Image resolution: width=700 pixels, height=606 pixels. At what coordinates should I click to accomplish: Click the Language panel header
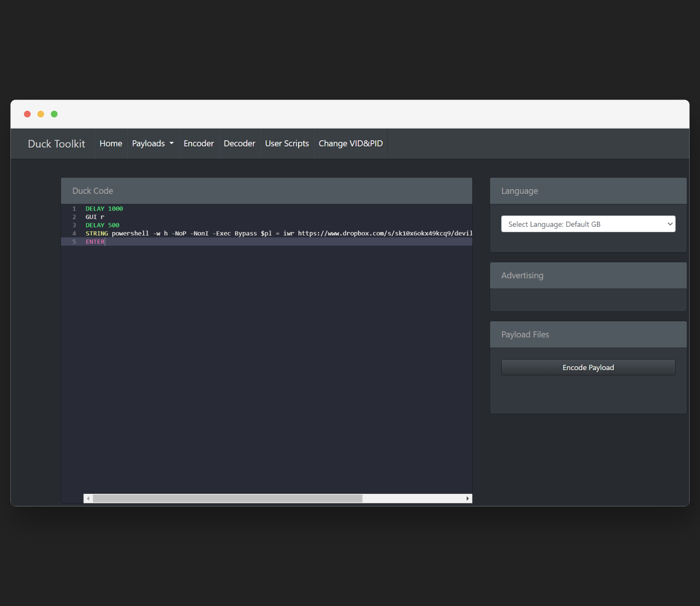click(588, 191)
